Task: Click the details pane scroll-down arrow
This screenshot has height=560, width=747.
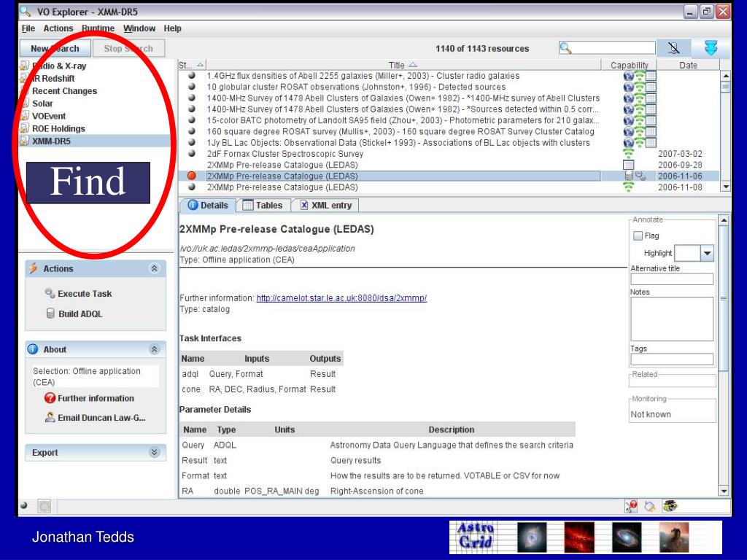Action: (724, 491)
